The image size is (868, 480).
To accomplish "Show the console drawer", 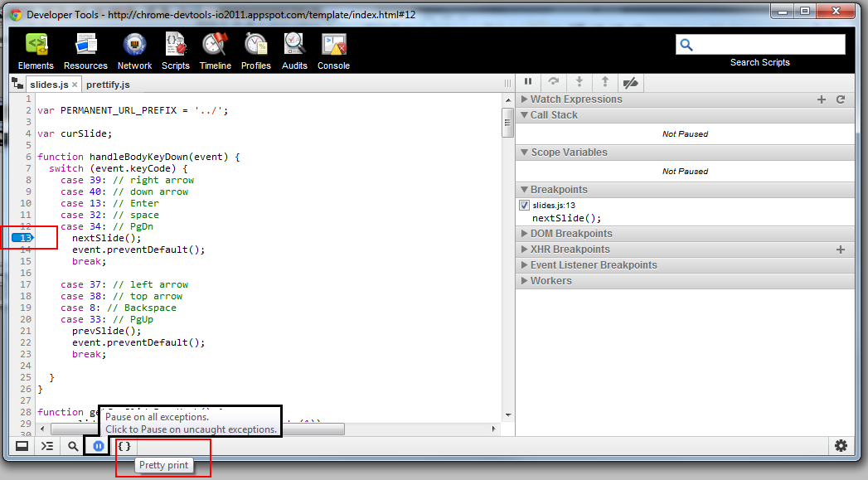I will [47, 446].
